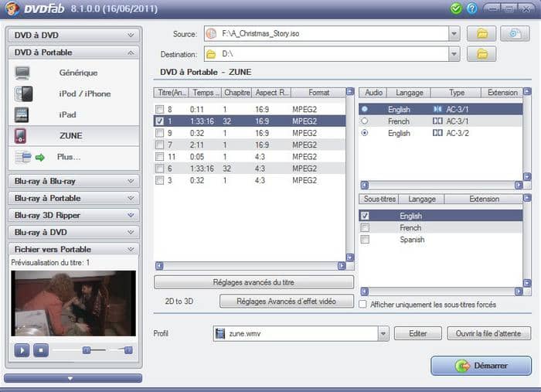Screen dimensions: 541x392
Task: Click the Aspect R. column header
Action: point(271,93)
